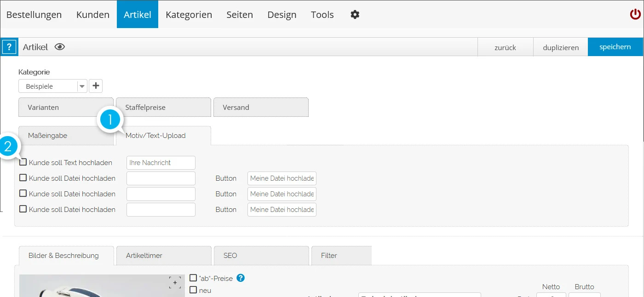Add a new category with plus button
Image resolution: width=644 pixels, height=297 pixels.
tap(96, 86)
